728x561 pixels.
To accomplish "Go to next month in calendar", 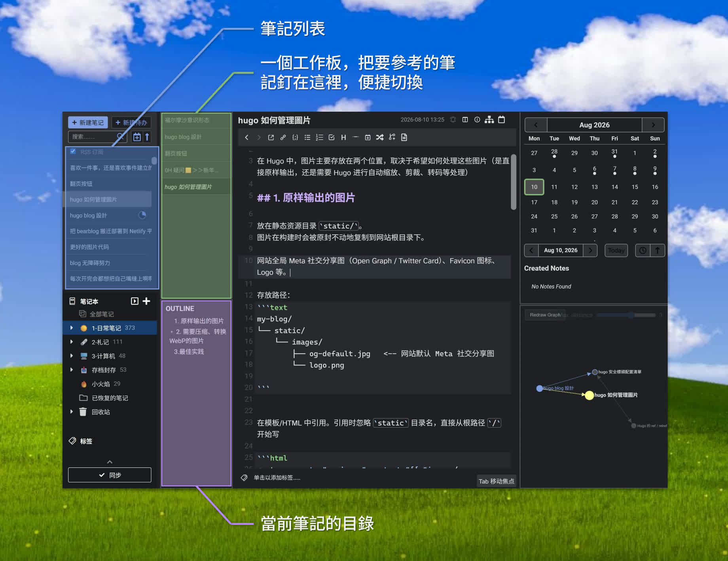I will tap(653, 125).
